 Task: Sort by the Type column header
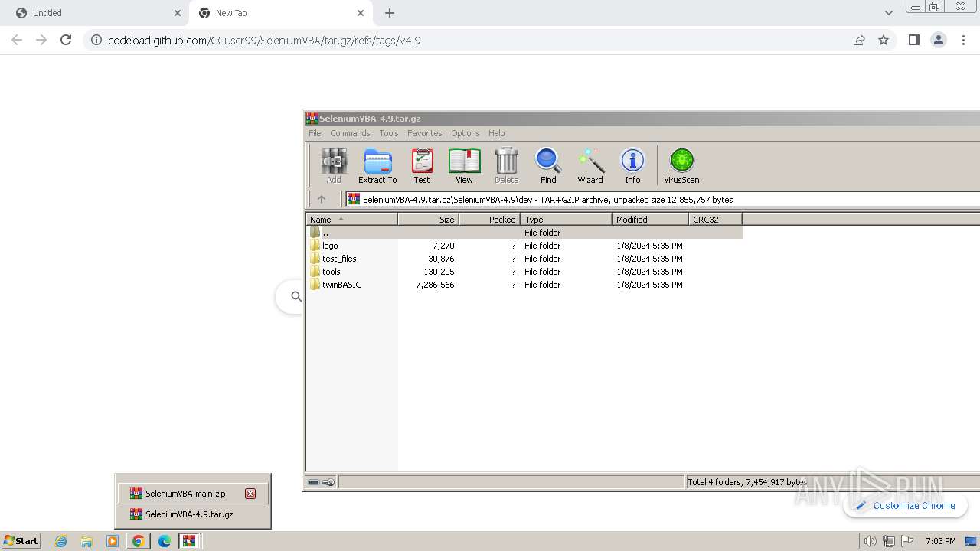(x=566, y=219)
